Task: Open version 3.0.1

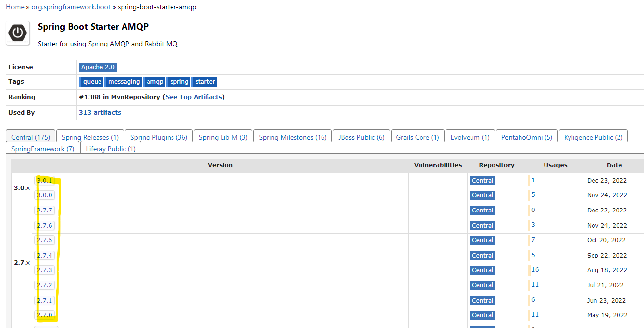Action: tap(44, 181)
